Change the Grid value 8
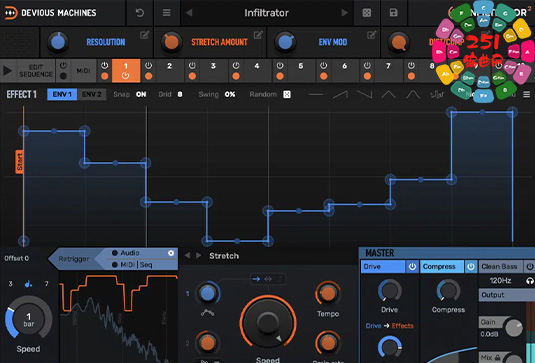 pyautogui.click(x=180, y=95)
